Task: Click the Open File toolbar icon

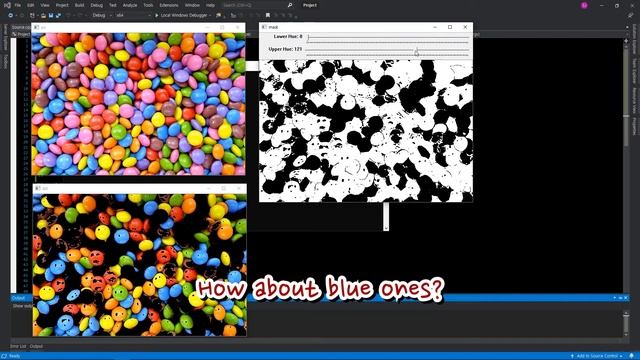Action: [43, 16]
